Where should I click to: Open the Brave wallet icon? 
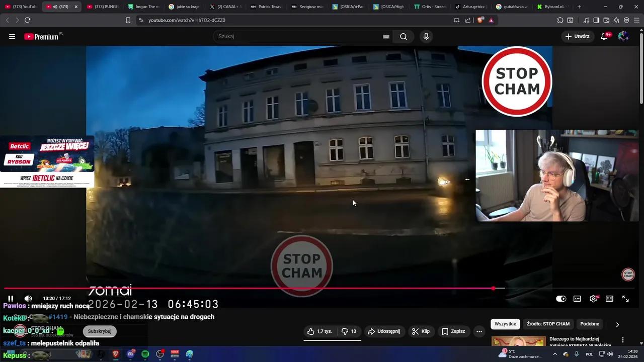pyautogui.click(x=606, y=20)
